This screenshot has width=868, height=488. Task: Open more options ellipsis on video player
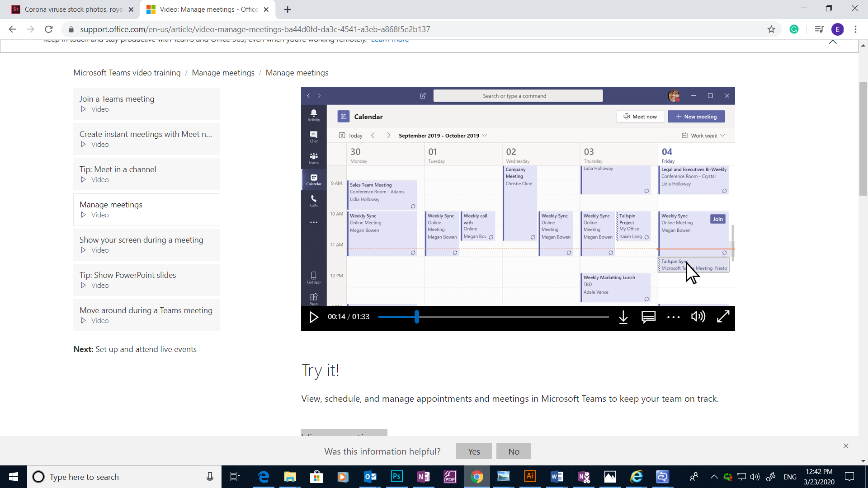pos(674,317)
